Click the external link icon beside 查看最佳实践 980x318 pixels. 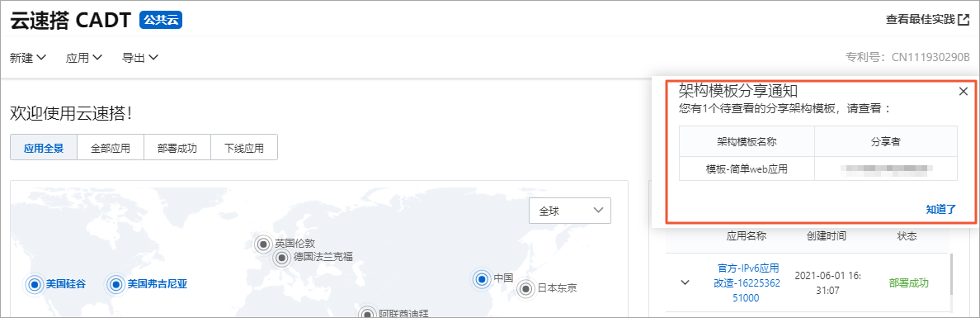tap(964, 19)
